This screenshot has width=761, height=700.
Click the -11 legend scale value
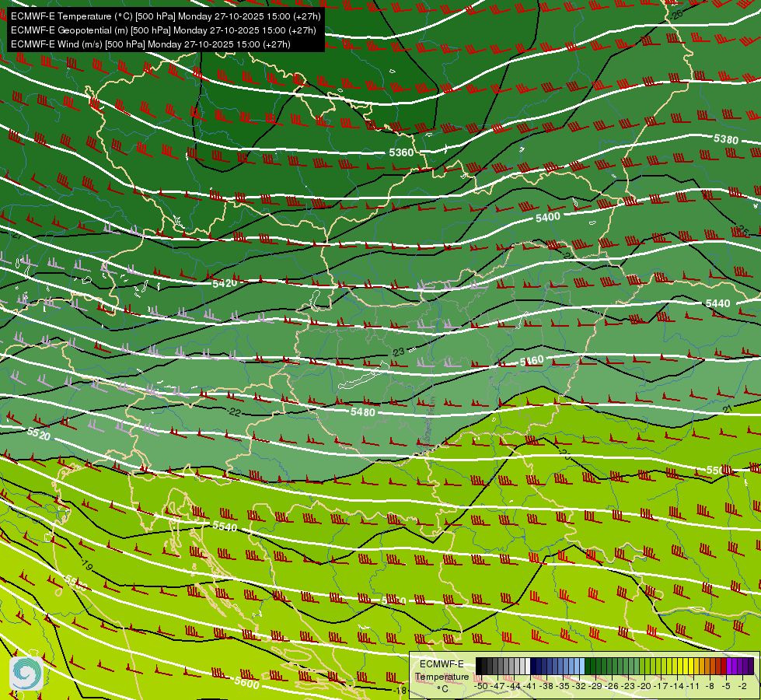click(x=694, y=686)
